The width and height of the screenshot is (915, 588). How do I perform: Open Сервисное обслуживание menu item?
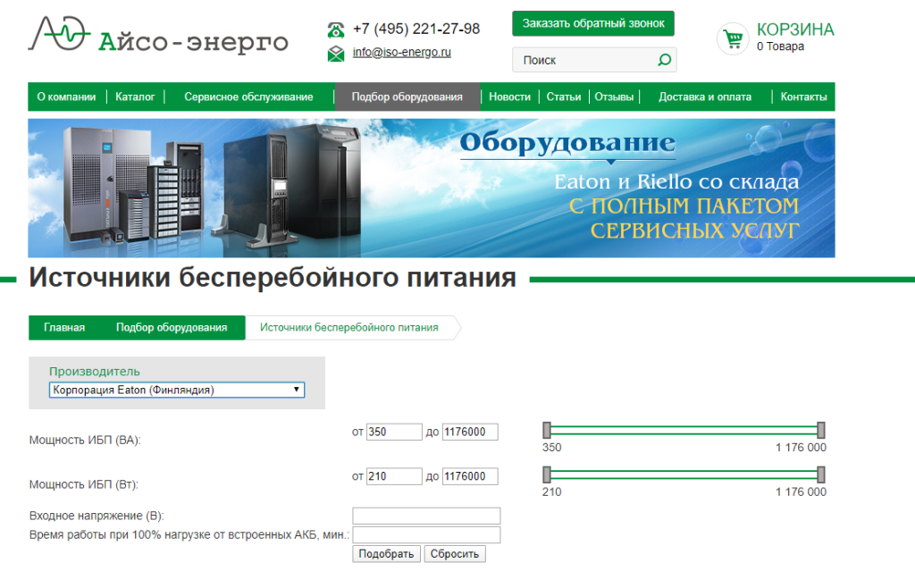coord(248,97)
